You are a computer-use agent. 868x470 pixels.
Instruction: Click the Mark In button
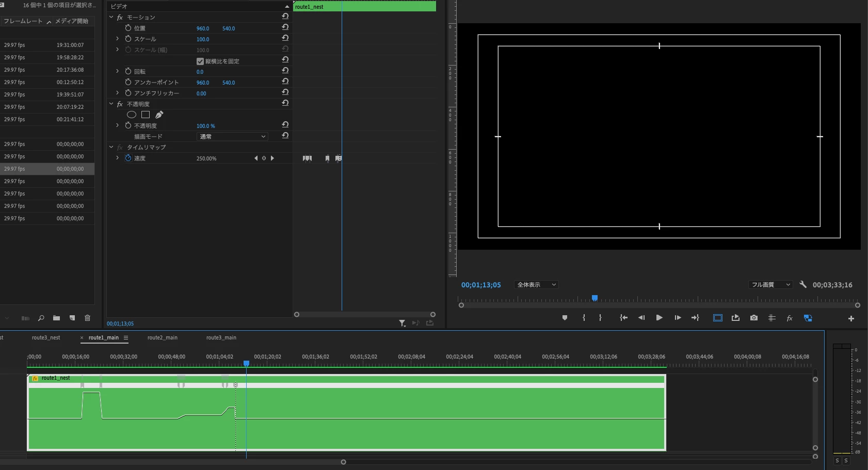point(584,318)
